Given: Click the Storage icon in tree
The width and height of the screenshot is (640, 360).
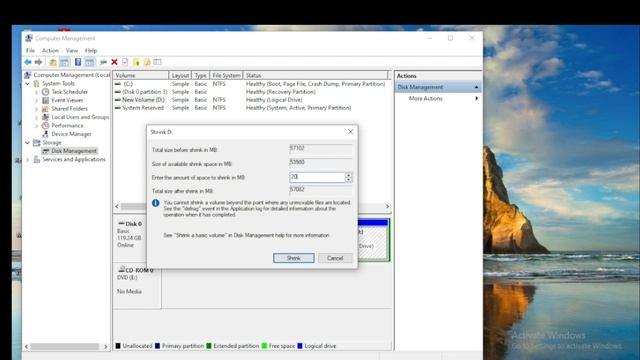Looking at the screenshot, I should tap(37, 142).
